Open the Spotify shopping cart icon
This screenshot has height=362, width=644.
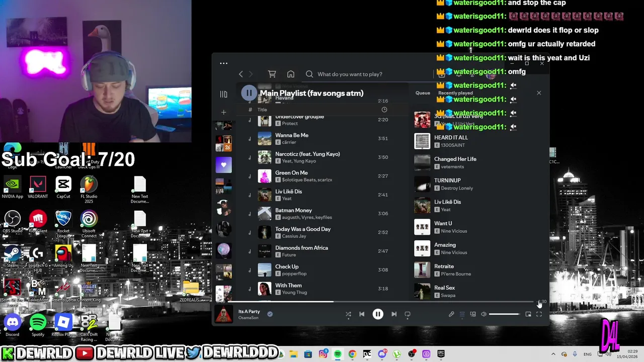coord(272,74)
